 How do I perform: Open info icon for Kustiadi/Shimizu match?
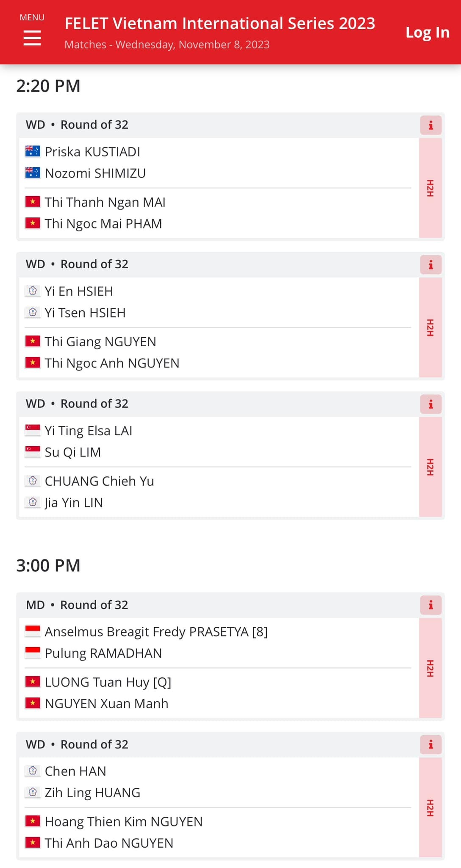[x=430, y=125]
